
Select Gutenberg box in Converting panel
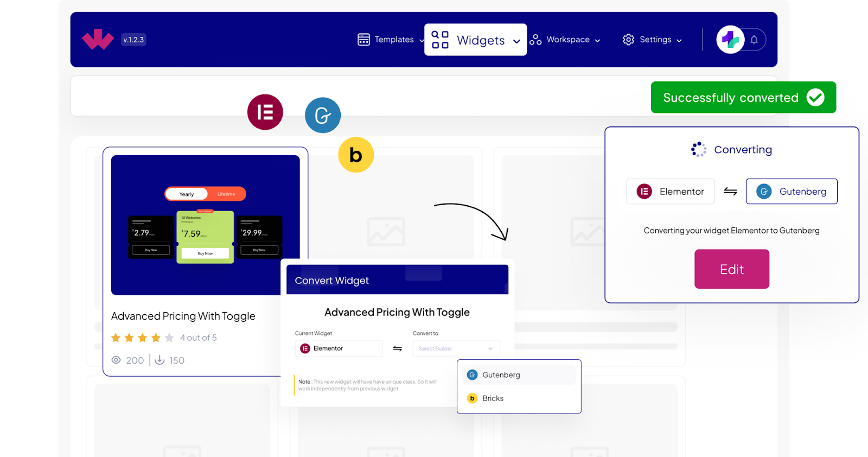click(792, 192)
